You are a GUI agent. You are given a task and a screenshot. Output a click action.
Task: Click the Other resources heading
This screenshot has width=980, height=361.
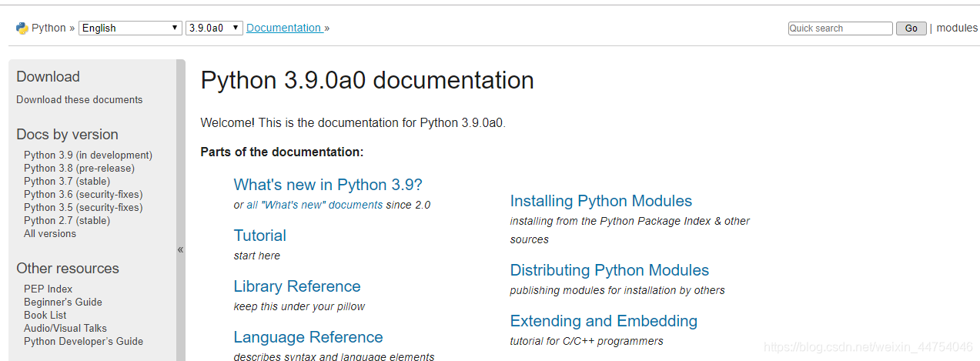click(68, 269)
